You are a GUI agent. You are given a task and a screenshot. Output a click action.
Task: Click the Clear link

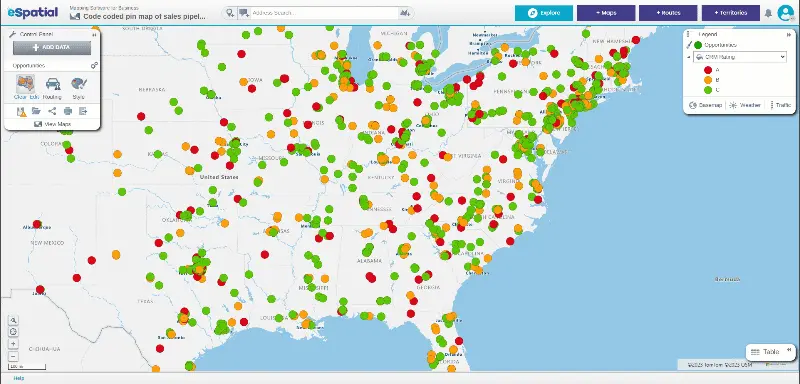[20, 97]
